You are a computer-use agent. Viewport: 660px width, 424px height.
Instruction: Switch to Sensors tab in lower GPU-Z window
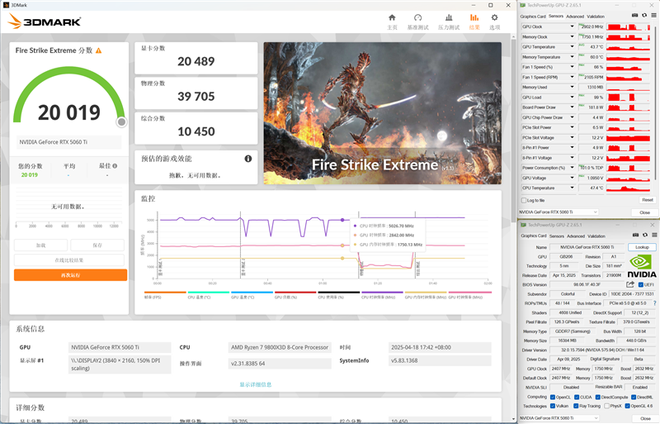(556, 236)
